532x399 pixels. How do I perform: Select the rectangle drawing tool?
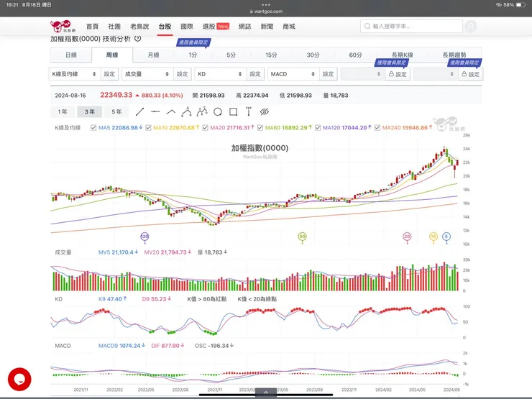point(233,111)
